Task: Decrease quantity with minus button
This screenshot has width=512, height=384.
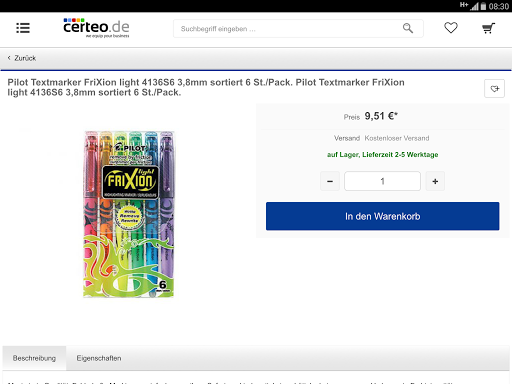Action: (330, 181)
